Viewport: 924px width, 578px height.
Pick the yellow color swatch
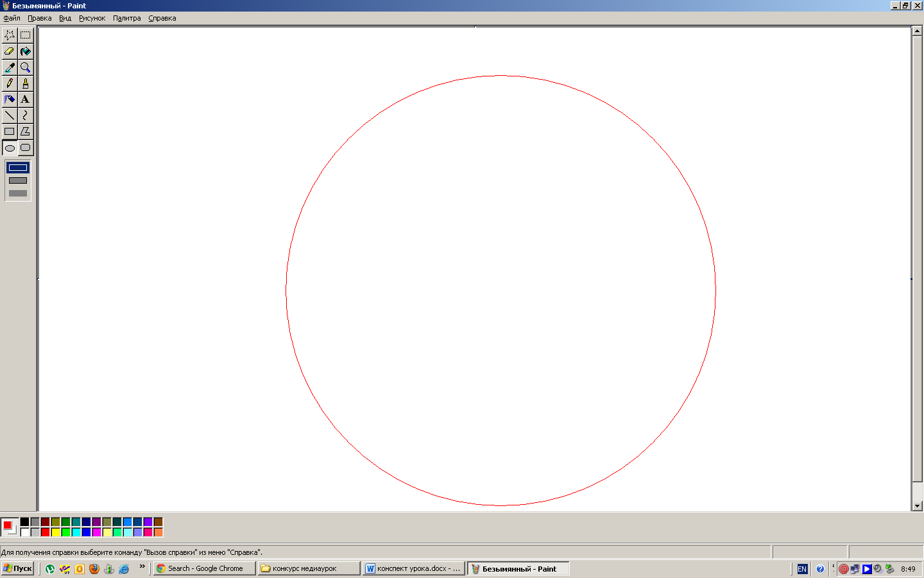[55, 532]
